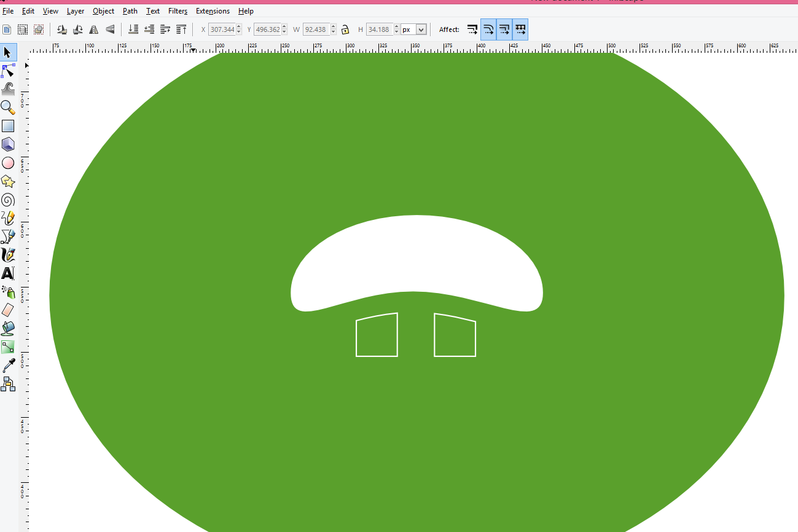Open the View menu
Viewport: 798px width, 532px height.
pos(50,11)
